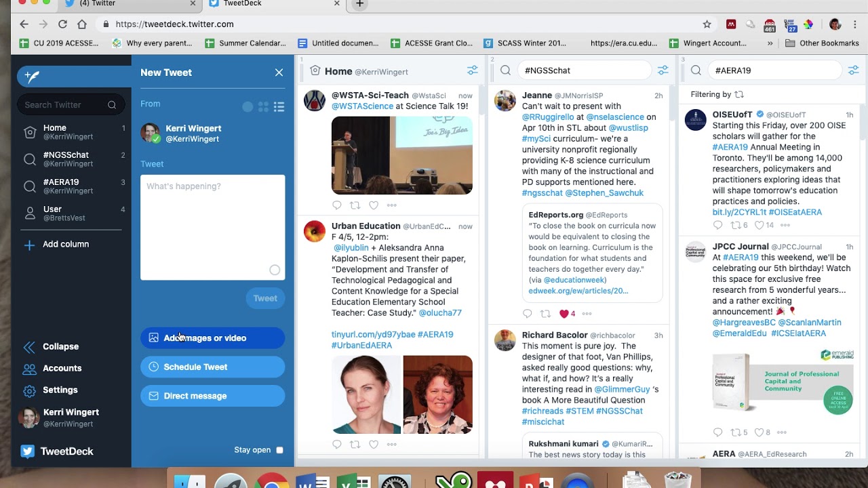868x488 pixels.
Task: Retweet the OISEUofT tweet
Action: (739, 225)
